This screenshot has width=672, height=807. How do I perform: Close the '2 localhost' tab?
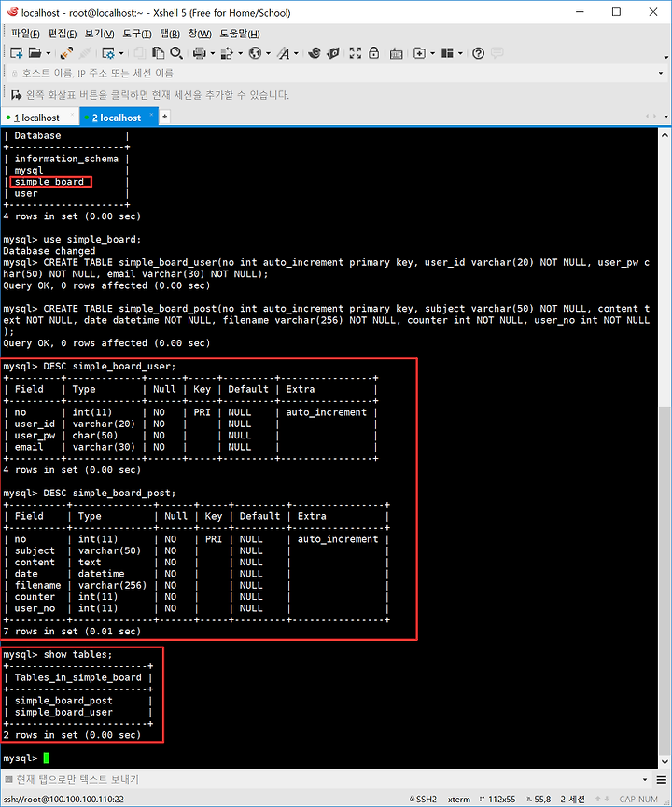click(x=151, y=115)
